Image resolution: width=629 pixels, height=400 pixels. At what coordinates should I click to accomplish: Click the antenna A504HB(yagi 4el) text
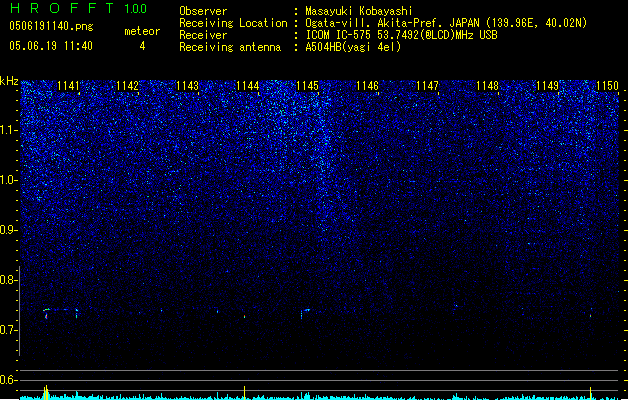(x=353, y=47)
